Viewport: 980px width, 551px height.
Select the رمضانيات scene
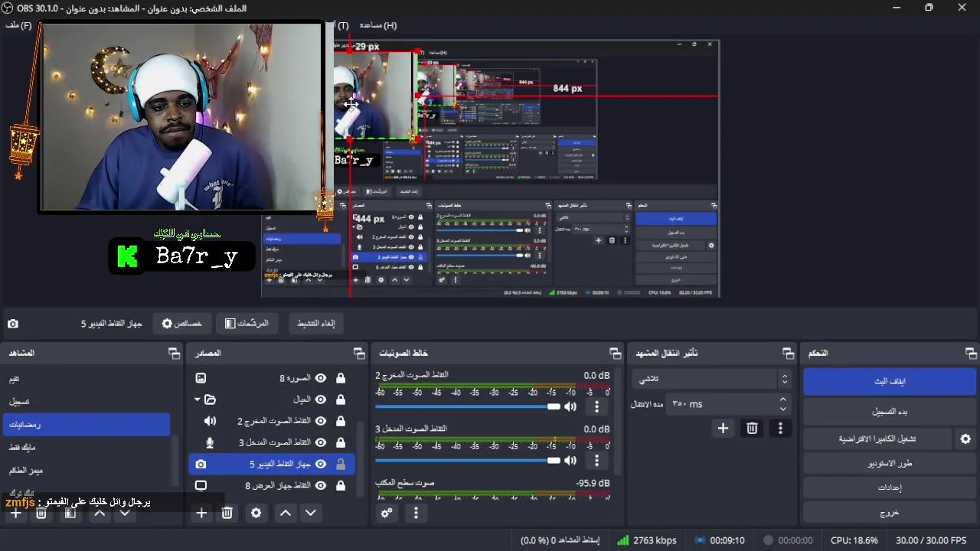(86, 425)
